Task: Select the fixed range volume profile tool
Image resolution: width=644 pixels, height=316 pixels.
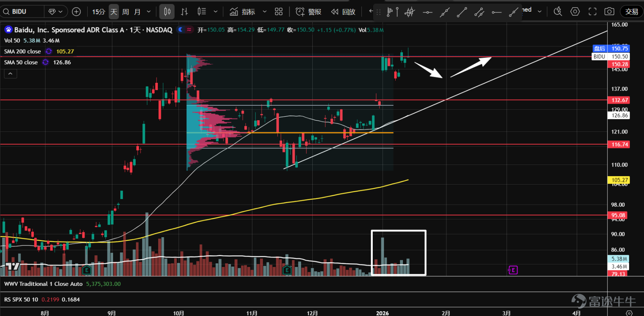Action: [392, 12]
